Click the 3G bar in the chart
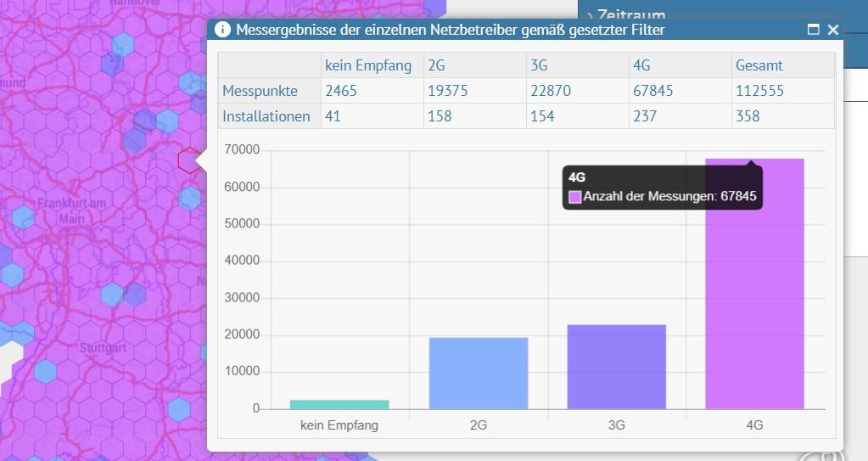This screenshot has width=868, height=461. [616, 366]
